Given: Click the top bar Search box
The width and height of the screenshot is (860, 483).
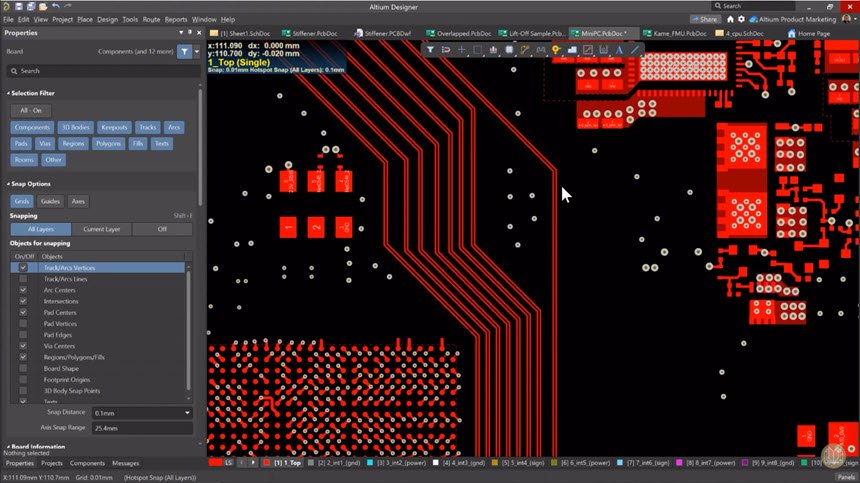Looking at the screenshot, I should [753, 6].
